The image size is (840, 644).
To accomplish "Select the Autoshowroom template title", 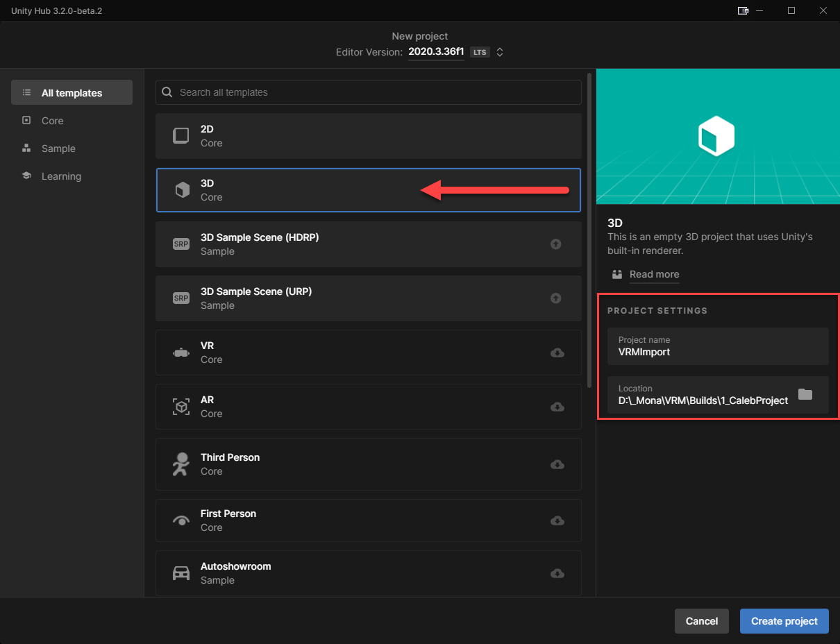I will (x=235, y=566).
